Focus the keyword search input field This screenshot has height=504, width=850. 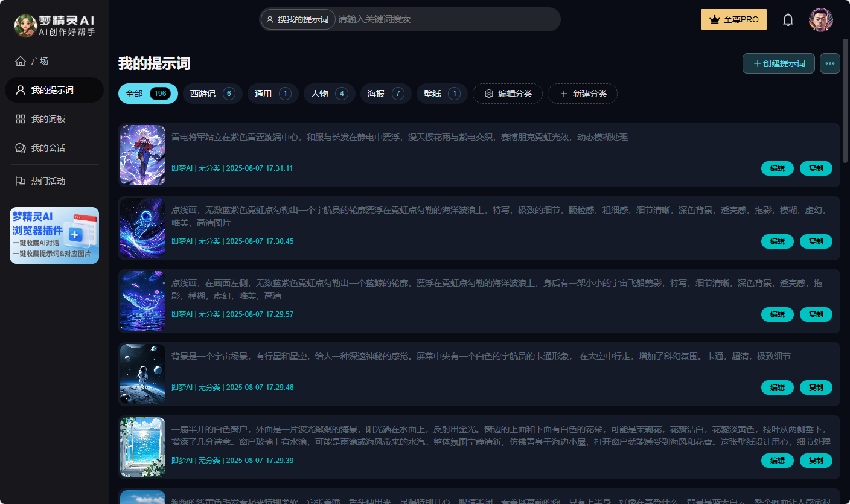(447, 19)
